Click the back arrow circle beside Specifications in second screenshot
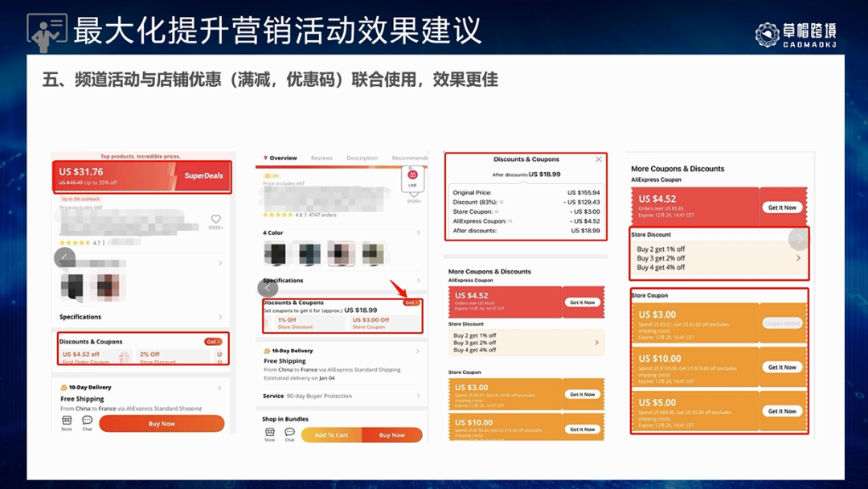 tap(268, 287)
